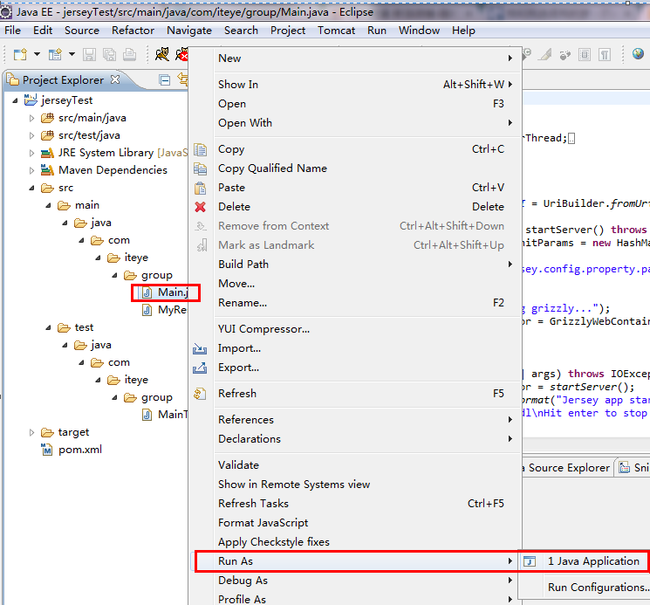650x605 pixels.
Task: Click the New wizard toolbar icon
Action: click(x=20, y=54)
